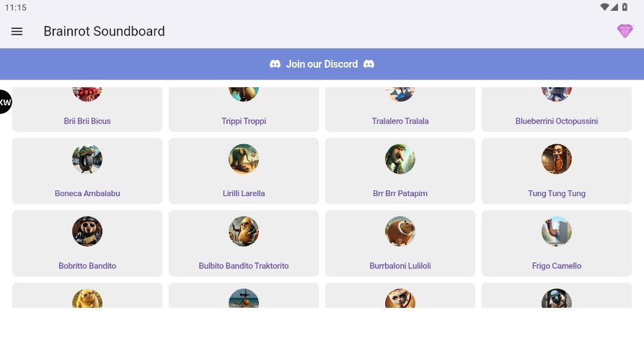The width and height of the screenshot is (644, 362).
Task: Click the battery status bar icon
Action: click(625, 7)
